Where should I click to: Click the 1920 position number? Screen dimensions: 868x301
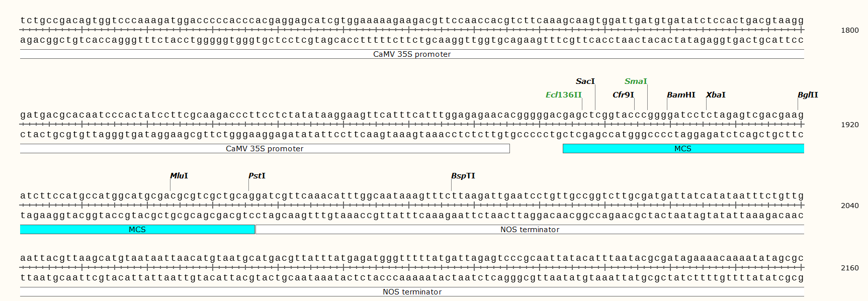tap(849, 125)
